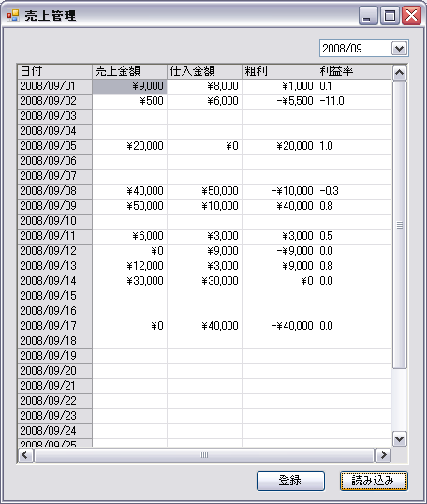Click the grid's scroll down arrow
This screenshot has height=504, width=427.
399,438
